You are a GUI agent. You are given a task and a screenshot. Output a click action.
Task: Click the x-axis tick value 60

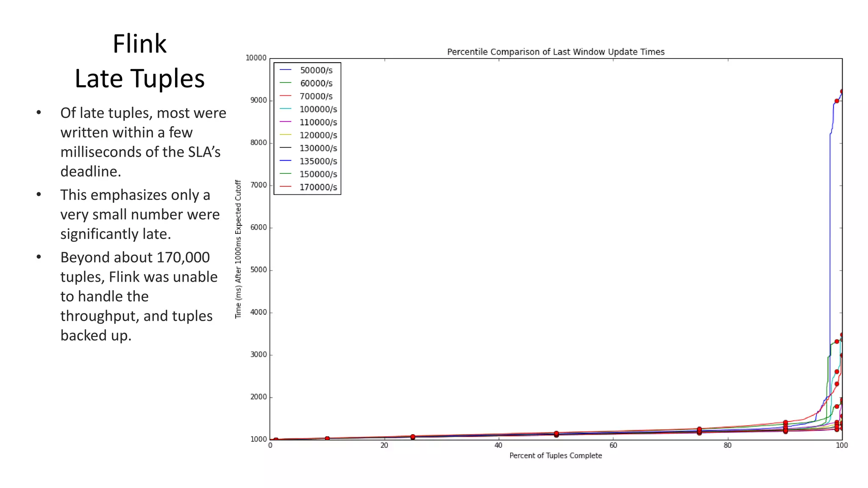pos(613,445)
